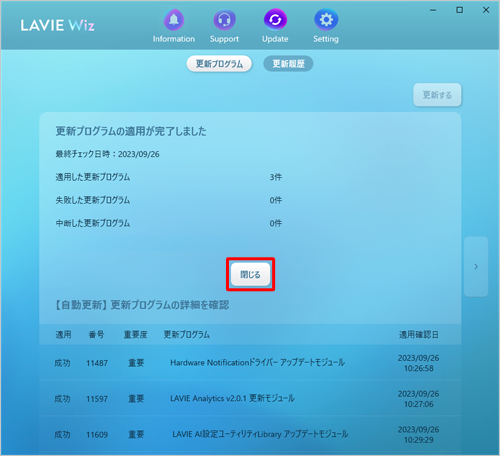Select the LAVIE Analytics v2.0.1 row
Screen dimensions: 500x456
tap(250, 399)
